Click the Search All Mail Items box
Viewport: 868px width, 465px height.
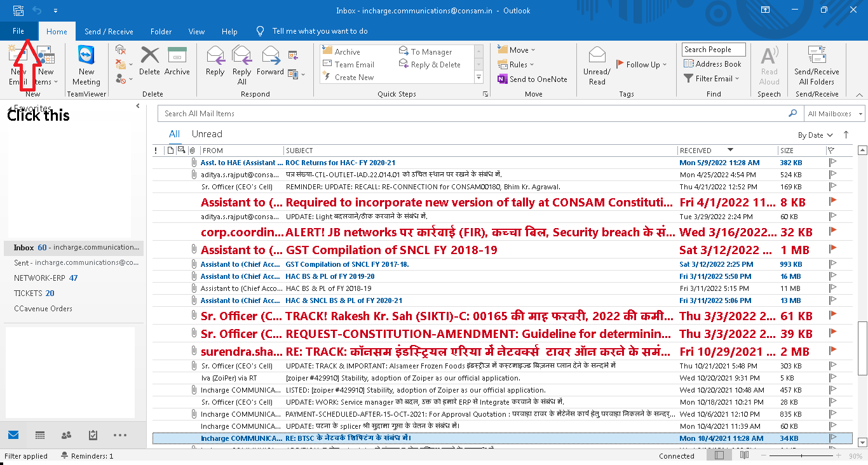(472, 114)
